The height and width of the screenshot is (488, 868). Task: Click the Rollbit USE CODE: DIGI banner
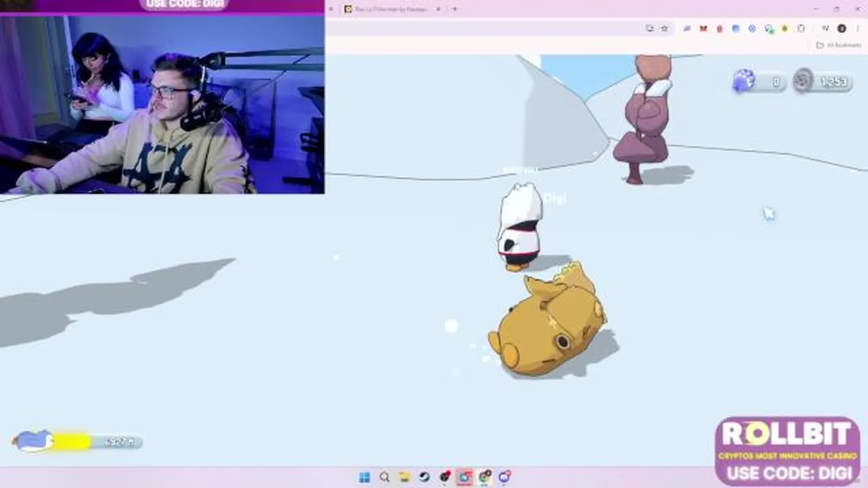787,451
